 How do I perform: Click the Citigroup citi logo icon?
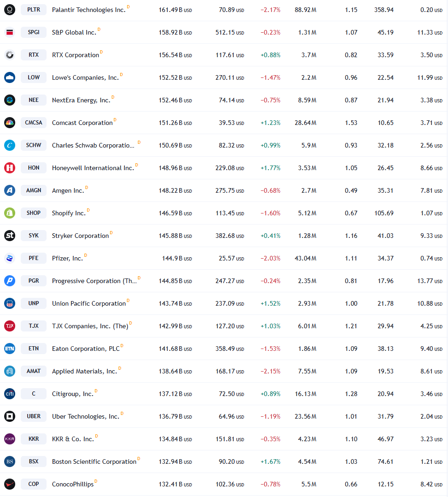[10, 394]
